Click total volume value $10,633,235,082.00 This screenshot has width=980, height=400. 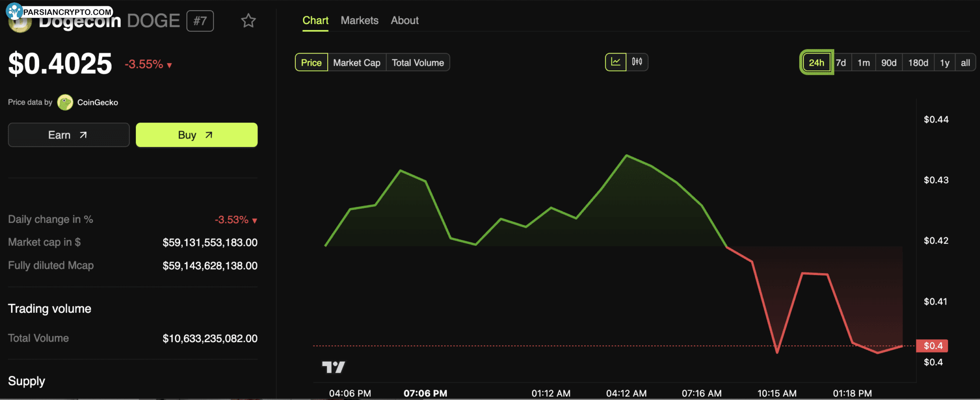210,338
